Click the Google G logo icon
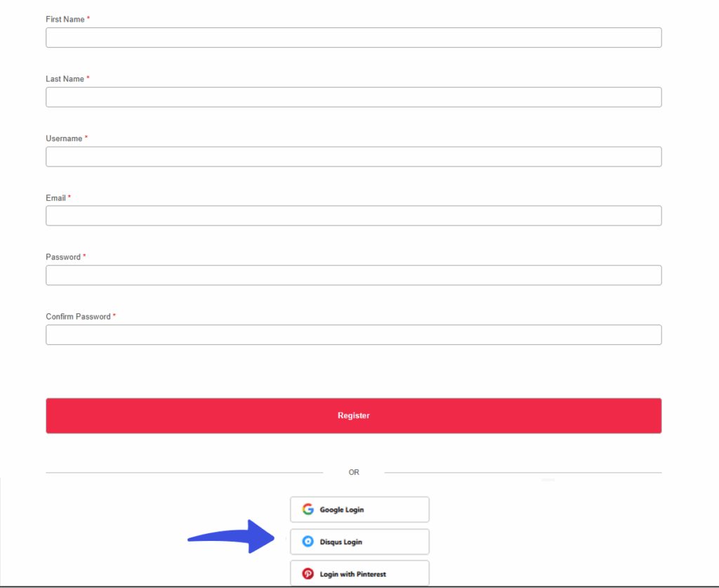719x588 pixels. point(308,509)
